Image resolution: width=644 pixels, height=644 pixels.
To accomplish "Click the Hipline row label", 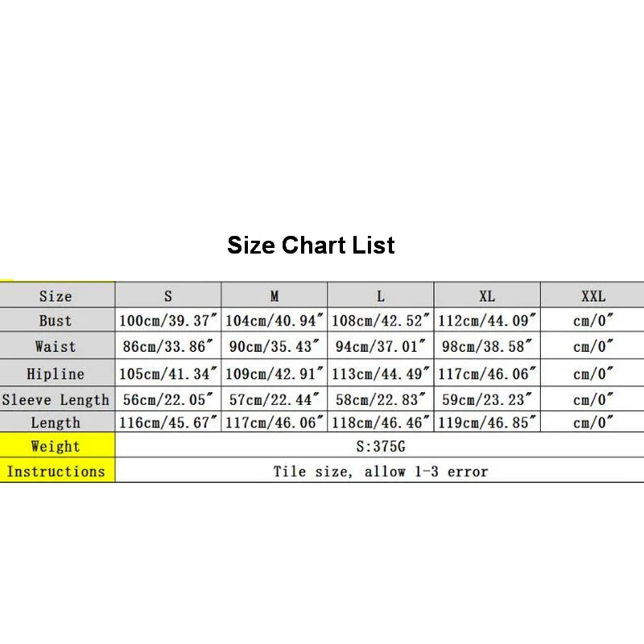I will [x=57, y=373].
